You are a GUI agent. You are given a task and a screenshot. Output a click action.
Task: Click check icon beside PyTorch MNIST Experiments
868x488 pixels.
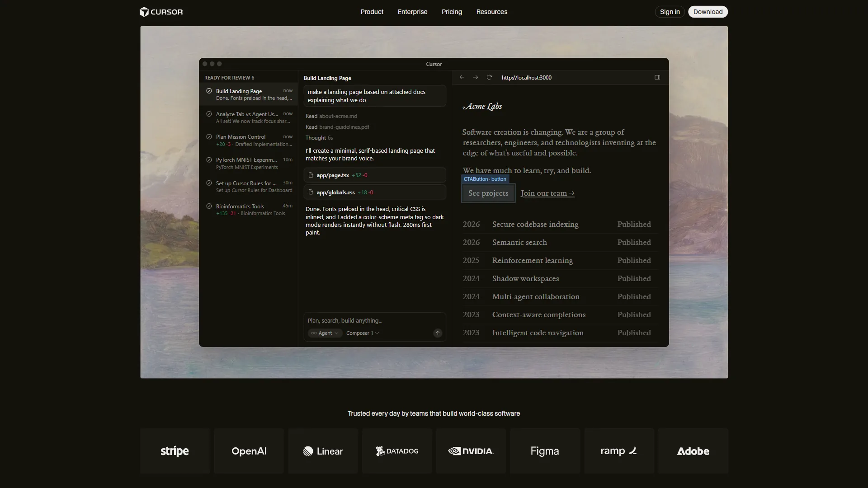(x=209, y=160)
